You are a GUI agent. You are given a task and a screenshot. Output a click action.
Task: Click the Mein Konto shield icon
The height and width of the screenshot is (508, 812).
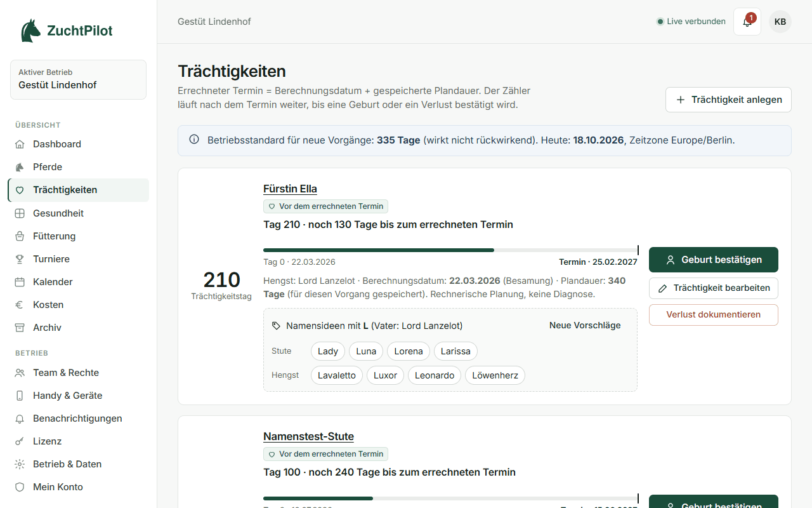pos(20,487)
